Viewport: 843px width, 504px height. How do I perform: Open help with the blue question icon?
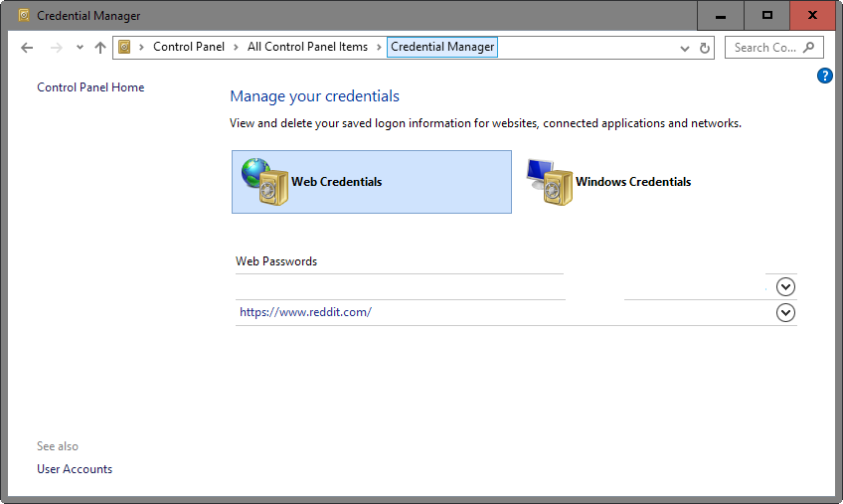coord(825,76)
